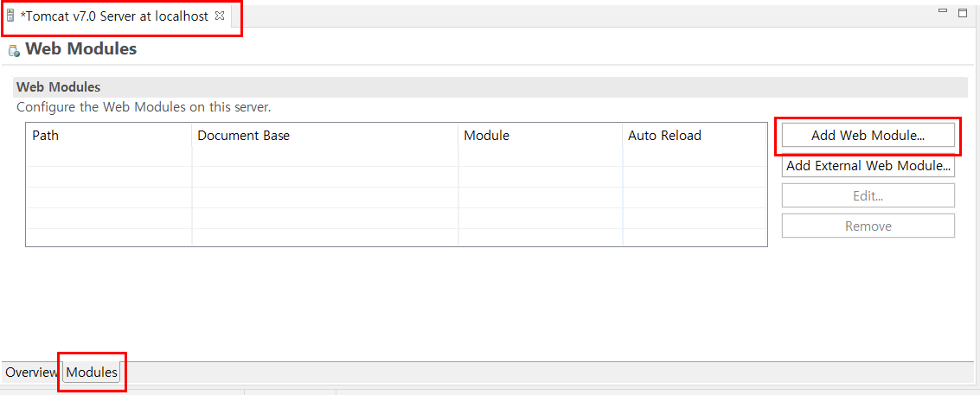
Task: Click the disabled Edit button
Action: [868, 195]
